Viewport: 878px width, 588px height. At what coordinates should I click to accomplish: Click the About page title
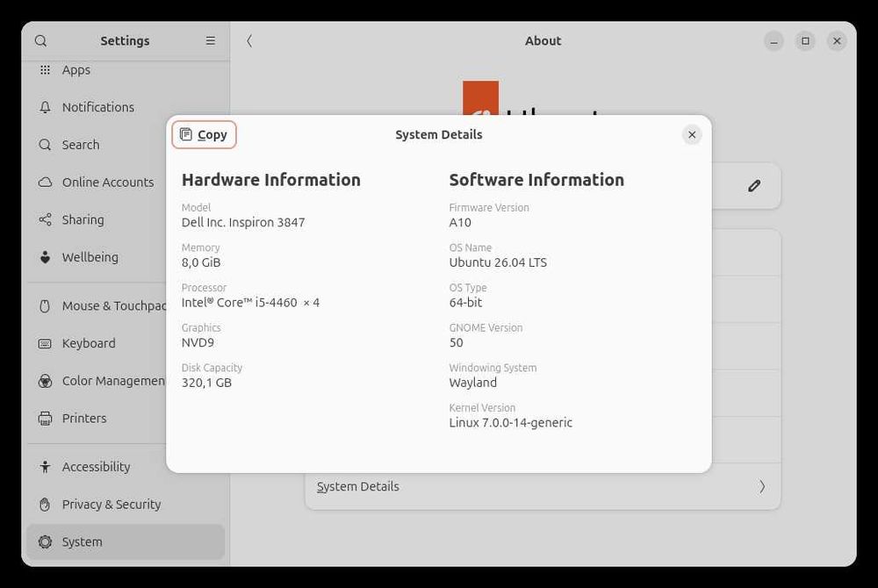543,41
